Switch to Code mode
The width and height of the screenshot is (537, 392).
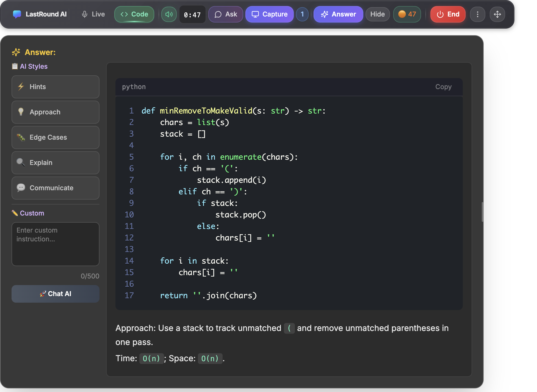tap(134, 14)
